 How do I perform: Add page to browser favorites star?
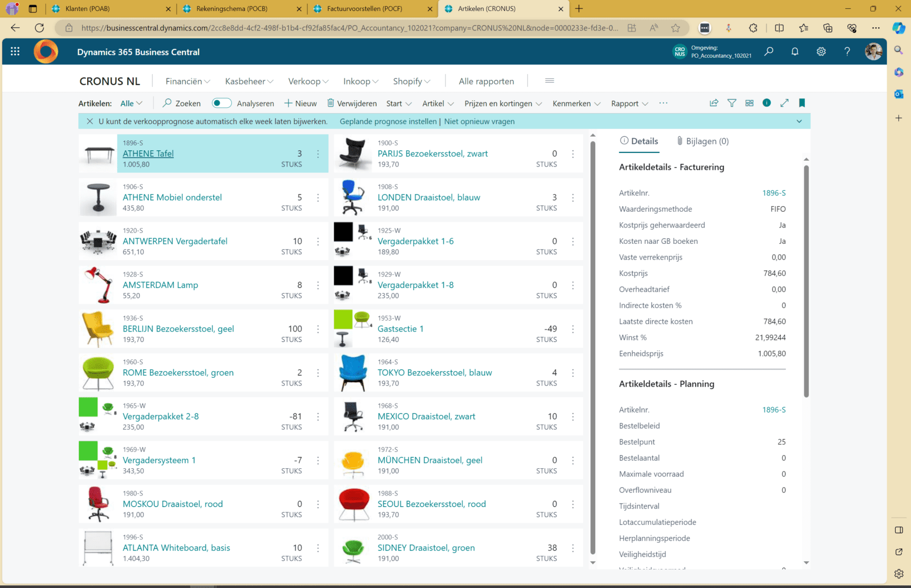pyautogui.click(x=675, y=28)
